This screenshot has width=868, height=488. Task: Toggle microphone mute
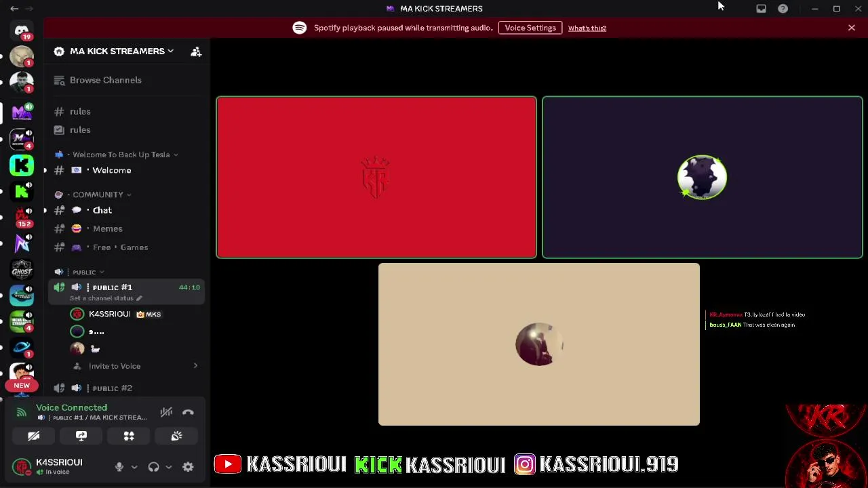(x=119, y=466)
